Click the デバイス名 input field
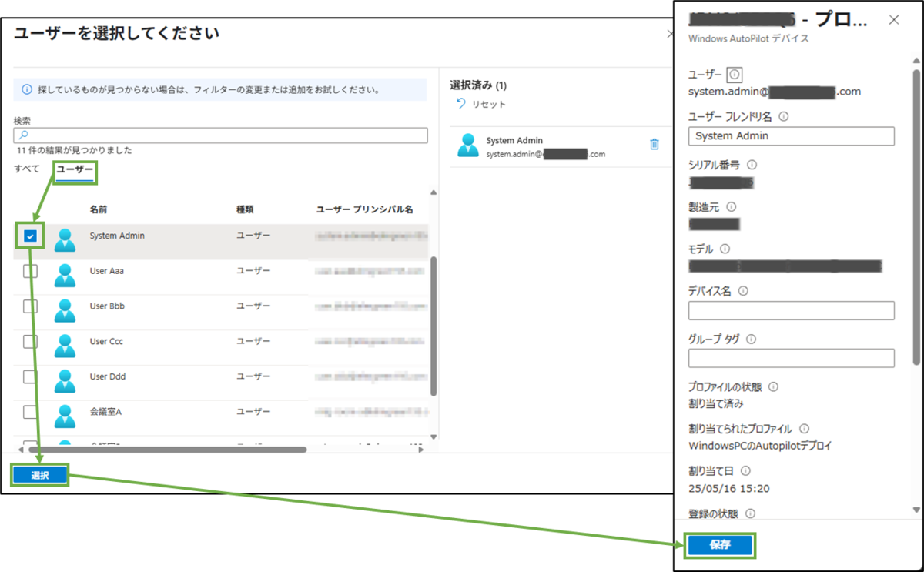The image size is (924, 572). click(792, 310)
